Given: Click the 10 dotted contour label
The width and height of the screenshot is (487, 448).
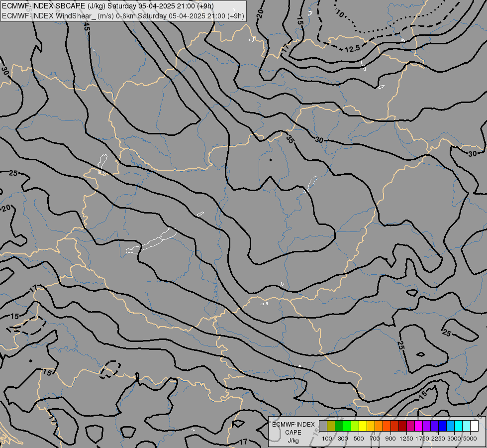Looking at the screenshot, I should [339, 13].
